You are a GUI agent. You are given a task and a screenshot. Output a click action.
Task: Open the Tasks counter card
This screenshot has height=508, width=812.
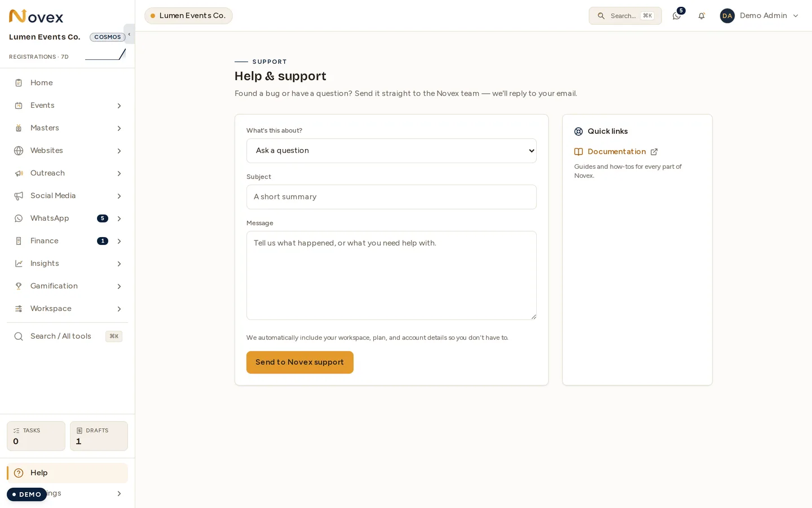pos(36,436)
